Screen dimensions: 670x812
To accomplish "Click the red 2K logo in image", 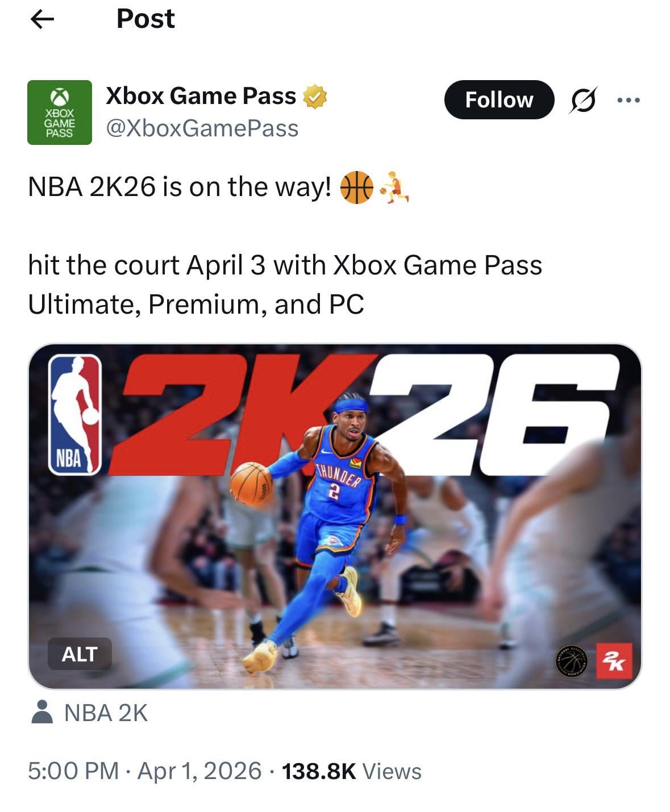I will point(614,661).
